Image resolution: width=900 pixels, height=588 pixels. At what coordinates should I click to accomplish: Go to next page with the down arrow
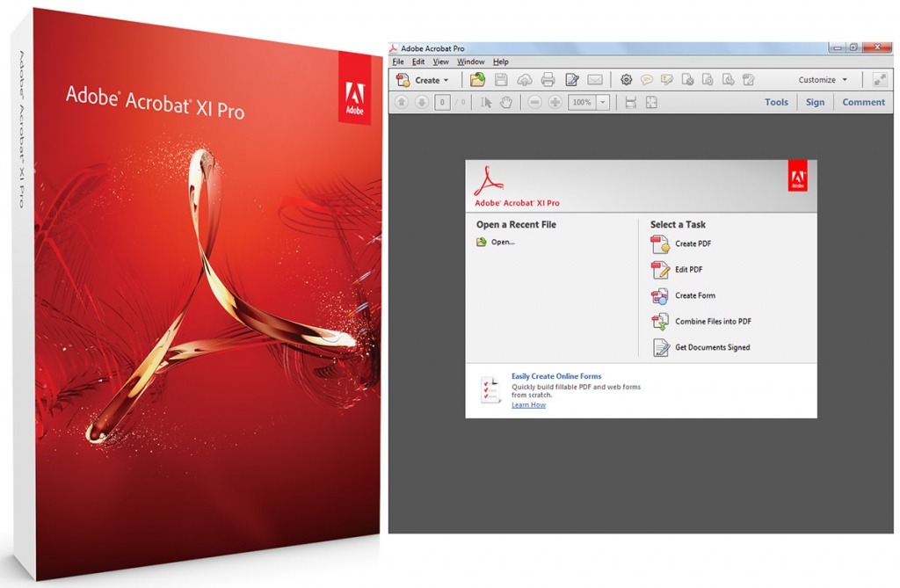[x=422, y=102]
